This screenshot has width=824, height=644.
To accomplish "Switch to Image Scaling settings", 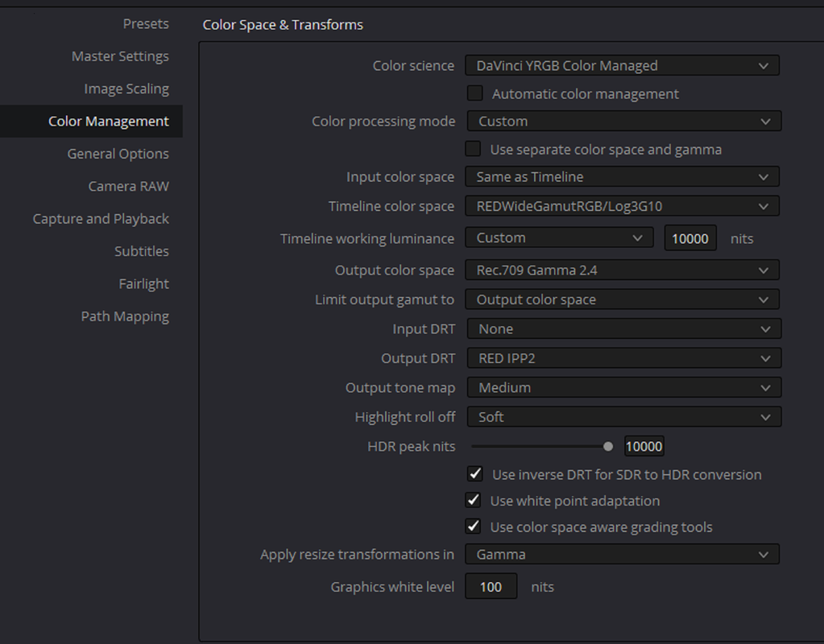I will tap(126, 89).
